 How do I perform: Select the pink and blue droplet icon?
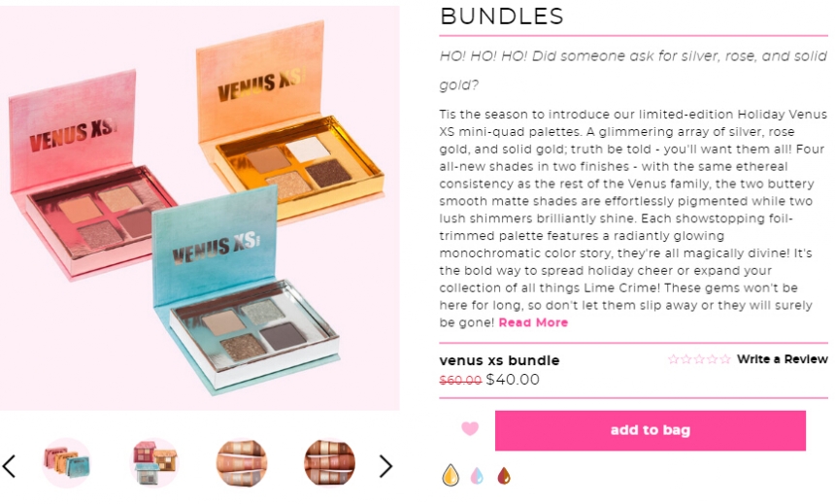477,475
